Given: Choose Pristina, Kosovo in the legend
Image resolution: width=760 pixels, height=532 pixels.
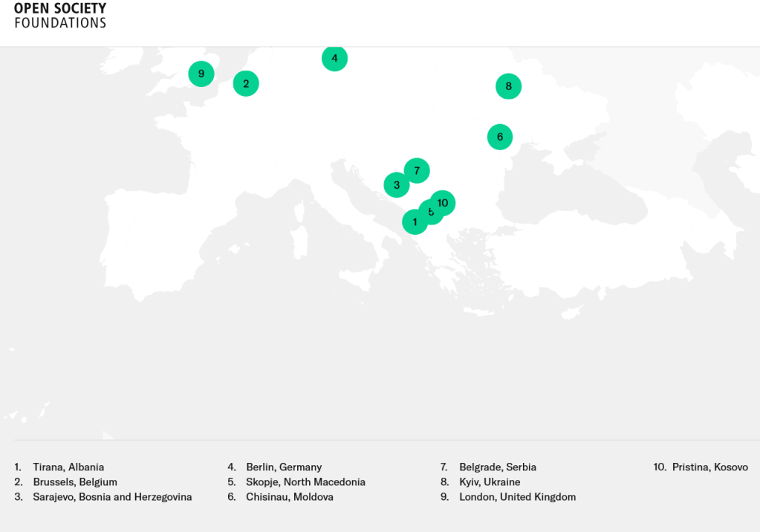Looking at the screenshot, I should point(709,467).
